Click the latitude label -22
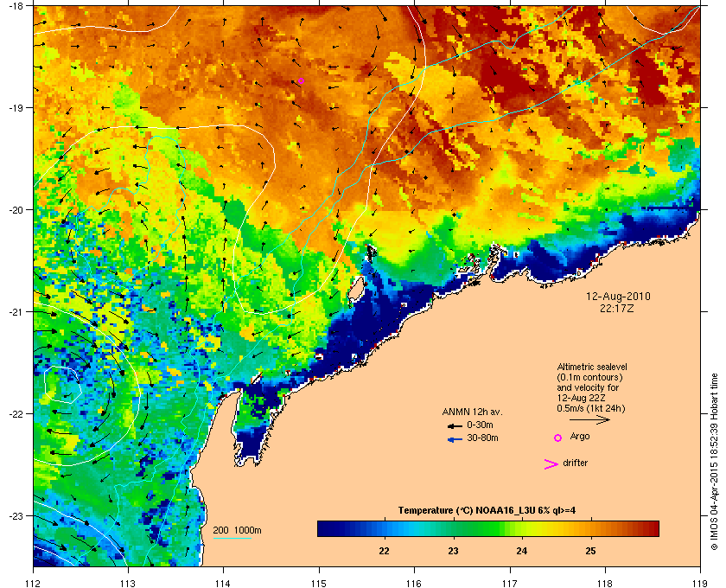The height and width of the screenshot is (588, 726). click(x=16, y=414)
